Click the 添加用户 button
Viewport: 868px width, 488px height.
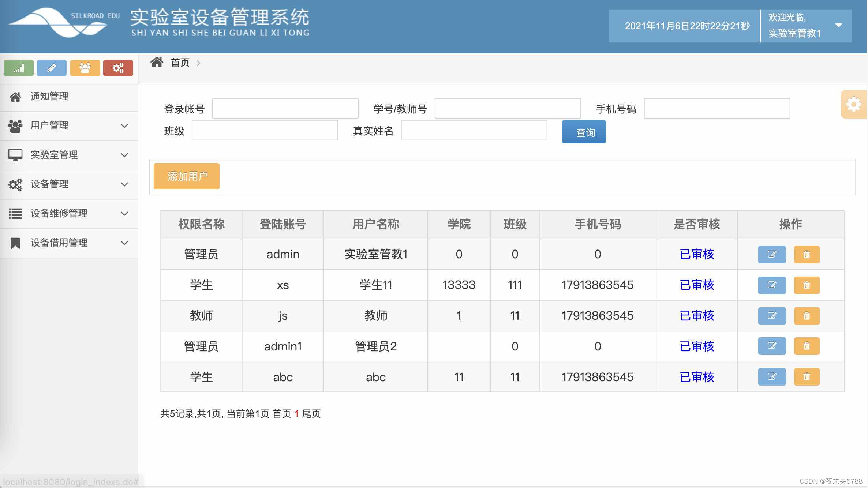pos(187,176)
